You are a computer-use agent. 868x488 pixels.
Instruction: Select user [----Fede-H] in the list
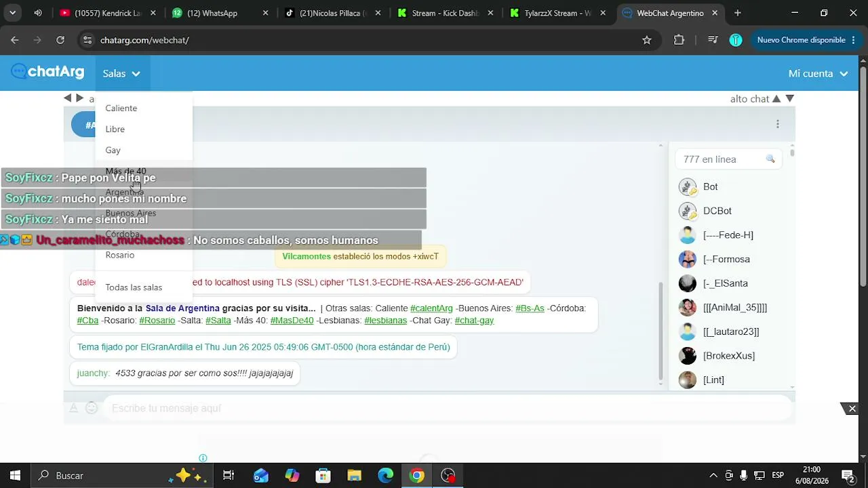[728, 235]
